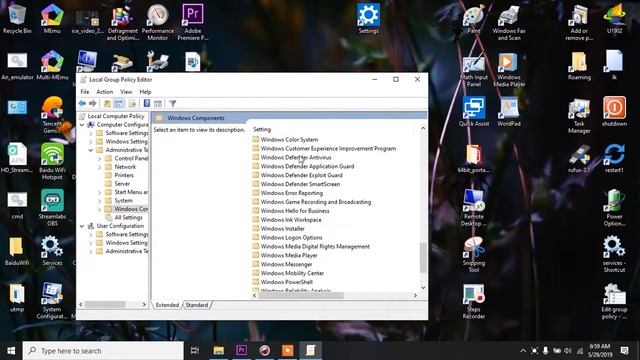The height and width of the screenshot is (360, 640).
Task: Expand the Software Settings node under Computer Configuration
Action: (x=91, y=133)
